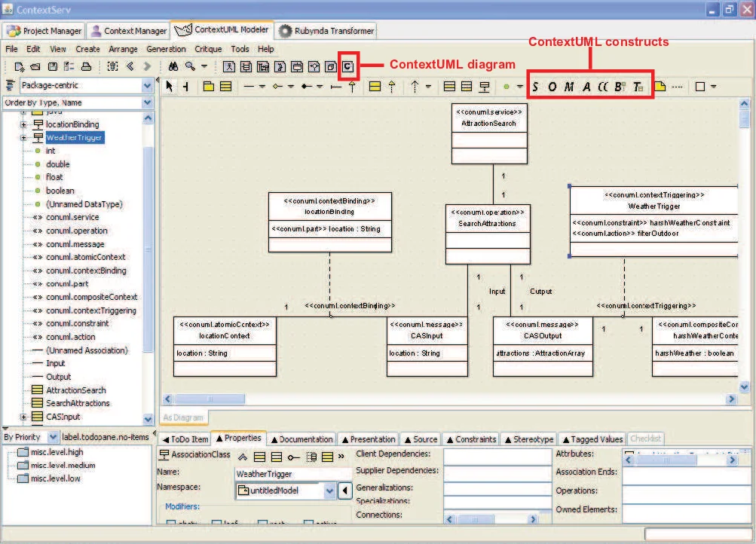756x544 pixels.
Task: Pick the arrow selection tool
Action: [170, 87]
